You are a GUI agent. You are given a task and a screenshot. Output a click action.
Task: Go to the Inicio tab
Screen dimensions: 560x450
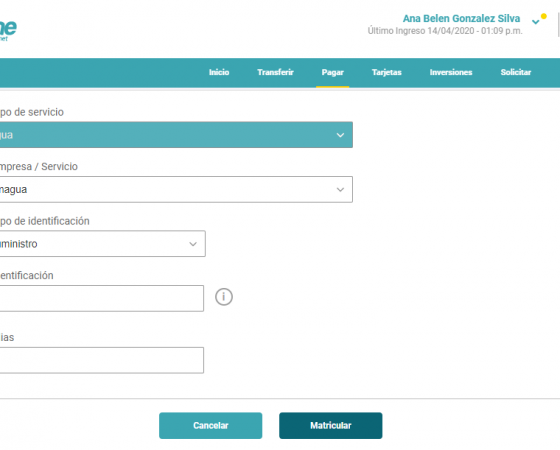pos(219,72)
